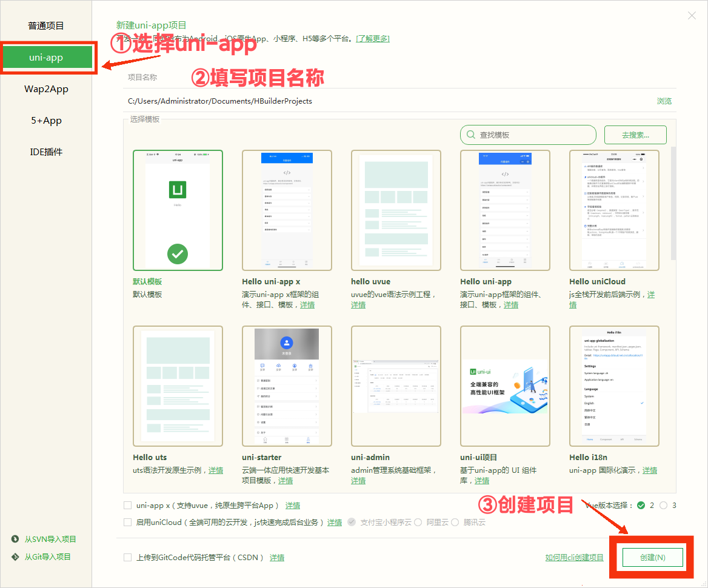
Task: Choose the Hello i18n template
Action: 614,386
